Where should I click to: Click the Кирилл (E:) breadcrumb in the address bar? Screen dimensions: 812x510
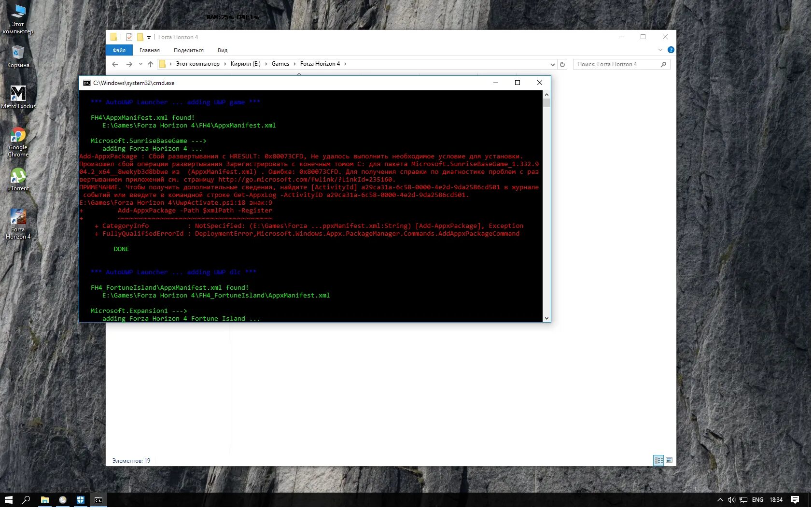[245, 64]
